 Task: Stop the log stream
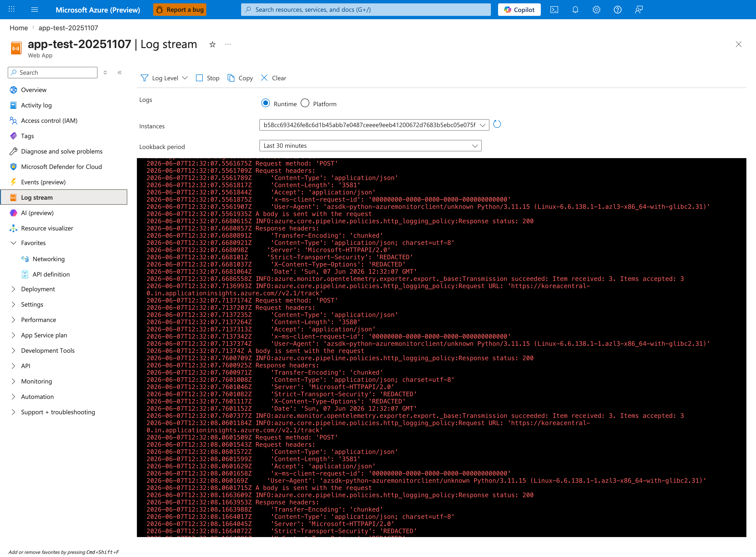pos(207,78)
